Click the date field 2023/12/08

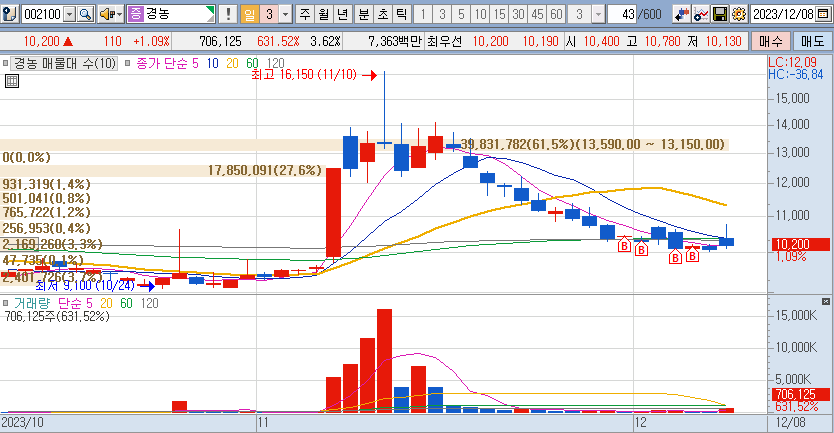(x=783, y=14)
